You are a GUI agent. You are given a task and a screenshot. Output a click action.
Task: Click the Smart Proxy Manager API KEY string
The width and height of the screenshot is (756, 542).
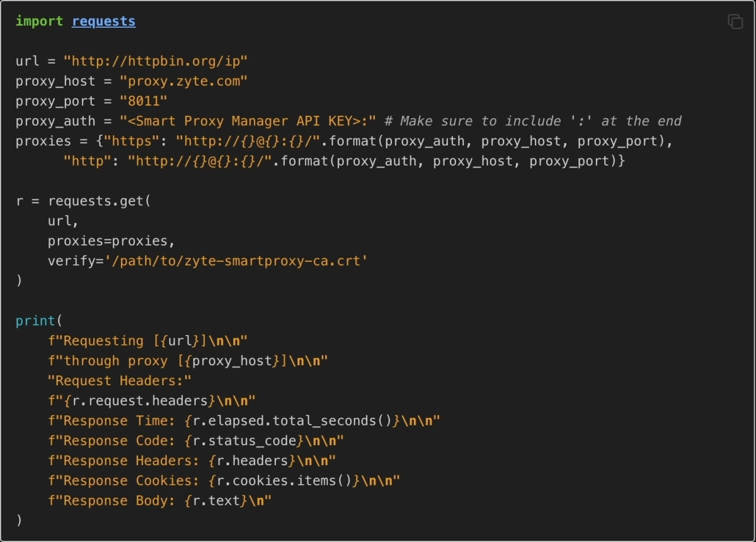tap(248, 121)
